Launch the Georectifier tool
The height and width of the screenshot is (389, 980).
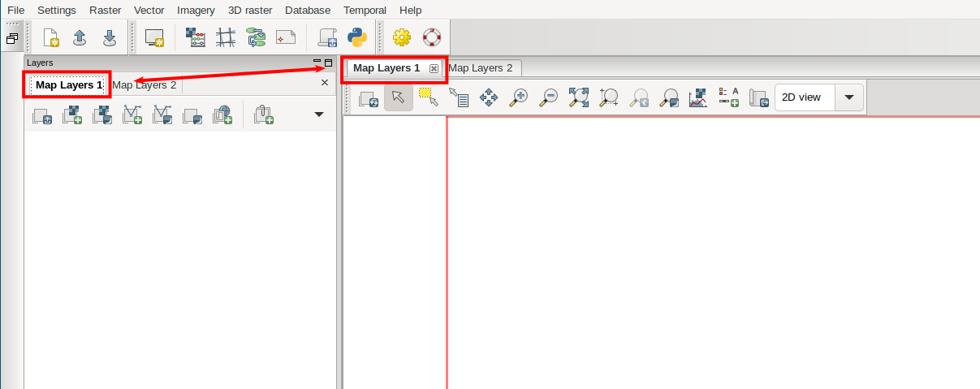[226, 37]
